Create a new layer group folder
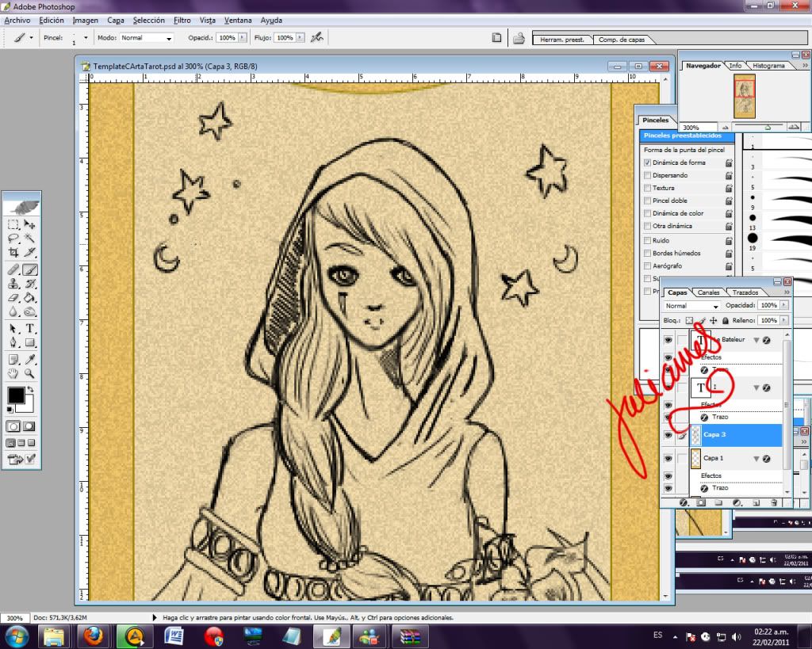This screenshot has width=812, height=649. click(x=718, y=502)
